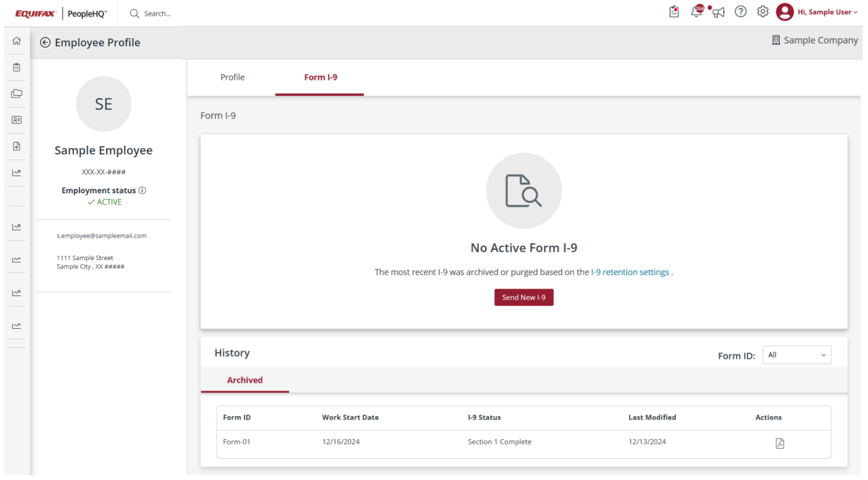Click the user avatar icon in the header

(x=784, y=12)
